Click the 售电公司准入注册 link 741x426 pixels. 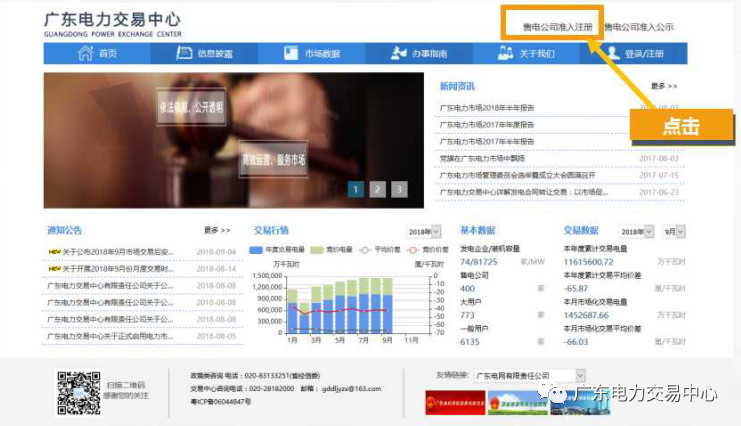[x=551, y=26]
